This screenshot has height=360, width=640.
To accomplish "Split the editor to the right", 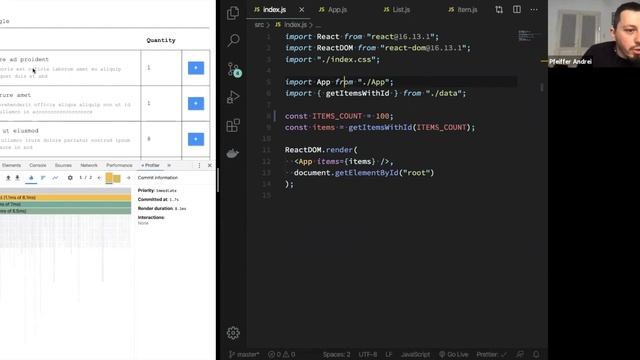I will [x=517, y=9].
